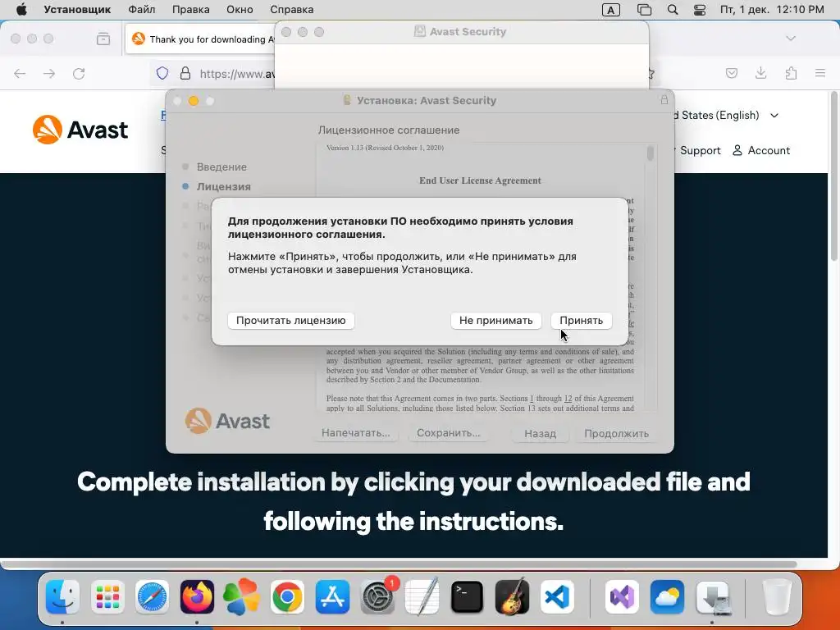Screen dimensions: 840x630
Task: Reload the page in Firefox
Action: 79,73
